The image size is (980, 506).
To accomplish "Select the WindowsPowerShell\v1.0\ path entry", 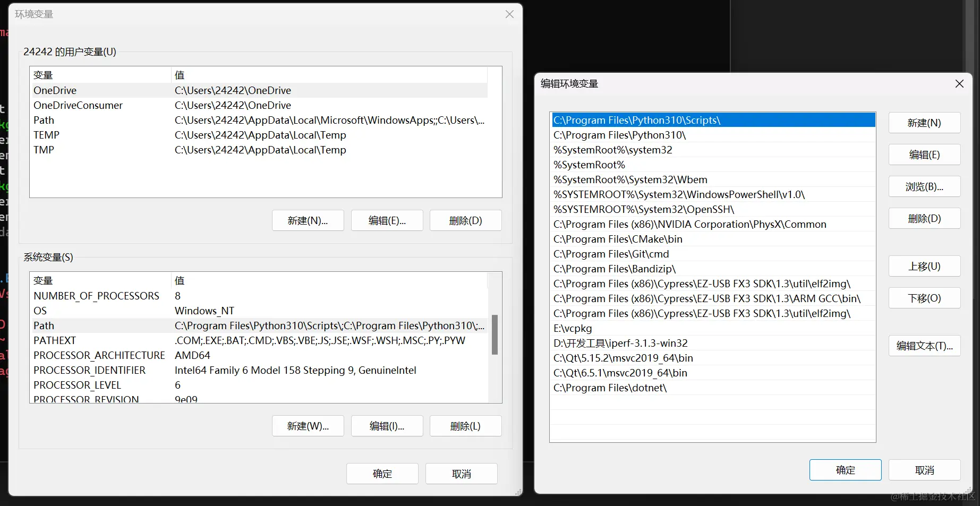I will click(713, 194).
